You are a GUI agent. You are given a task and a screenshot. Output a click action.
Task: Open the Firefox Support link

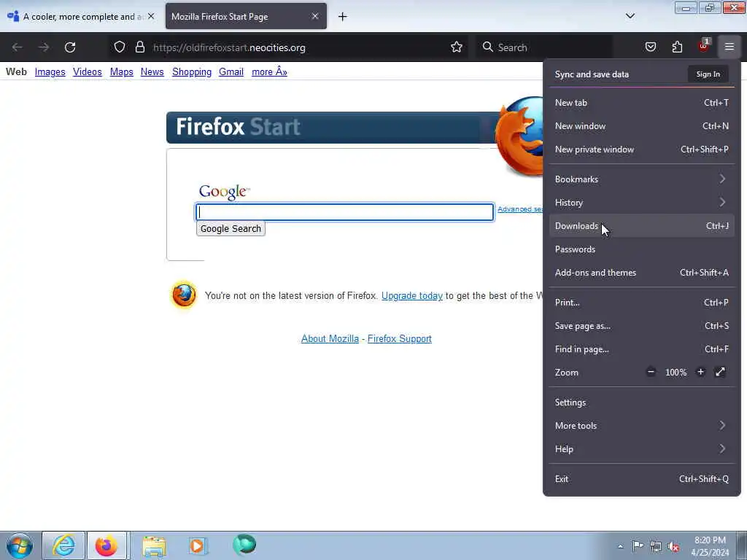[x=399, y=338]
